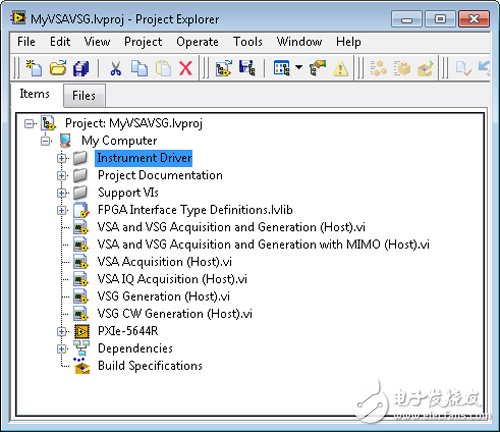Open the Operate menu
Screen dimensions: 500x432
pos(197,42)
